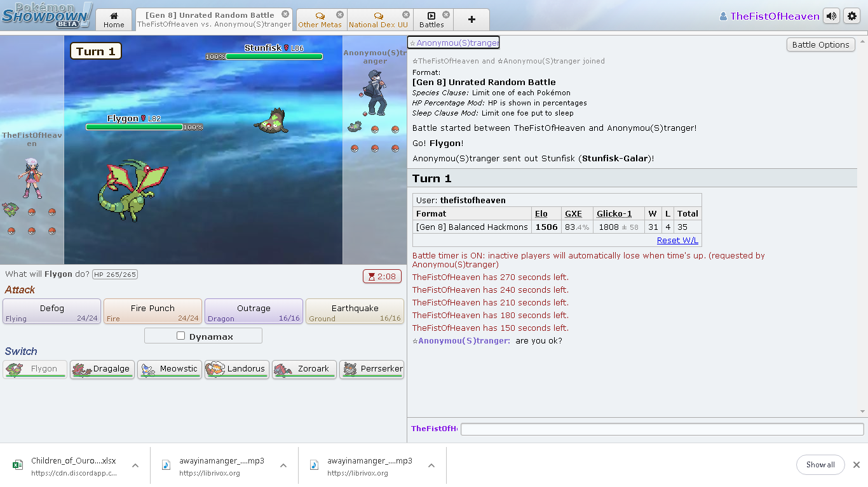The width and height of the screenshot is (868, 487).
Task: Expand options for Children_of_Ouro xlsx download
Action: pyautogui.click(x=135, y=465)
